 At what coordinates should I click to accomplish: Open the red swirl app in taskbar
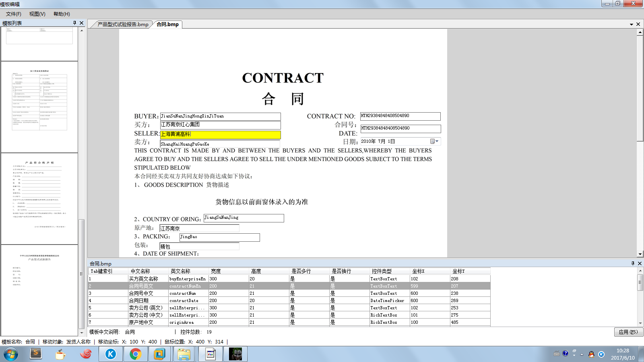pyautogui.click(x=85, y=354)
